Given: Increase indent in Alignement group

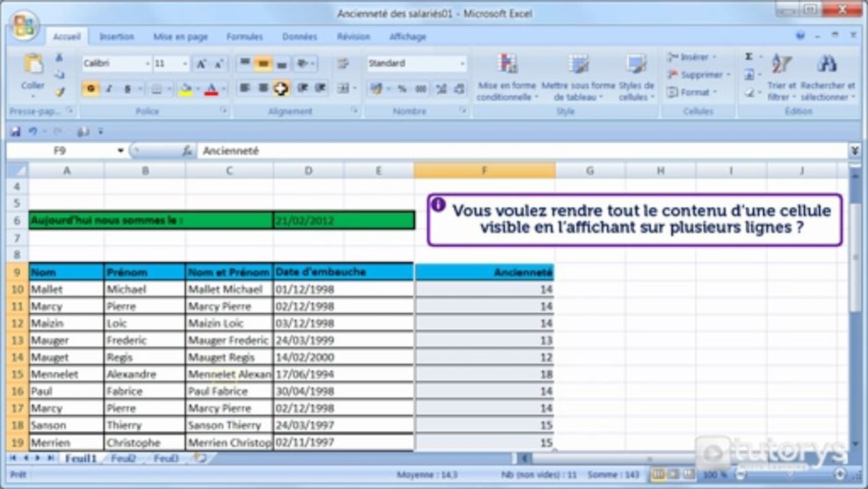Looking at the screenshot, I should (321, 88).
